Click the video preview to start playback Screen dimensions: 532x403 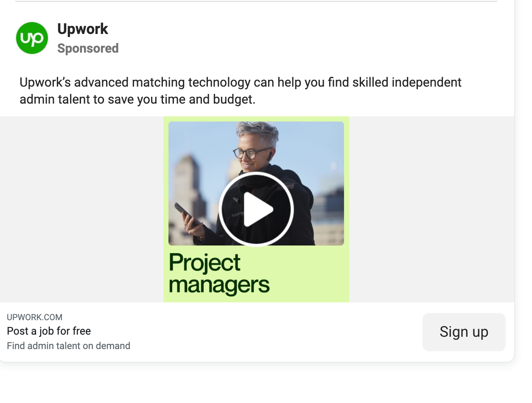point(256,209)
